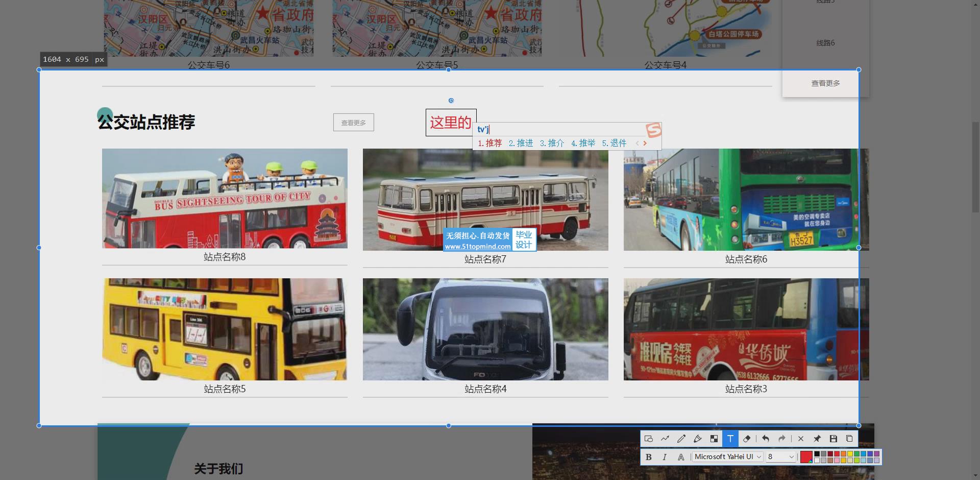Show previous page of IME candidates
980x480 pixels.
coord(637,143)
